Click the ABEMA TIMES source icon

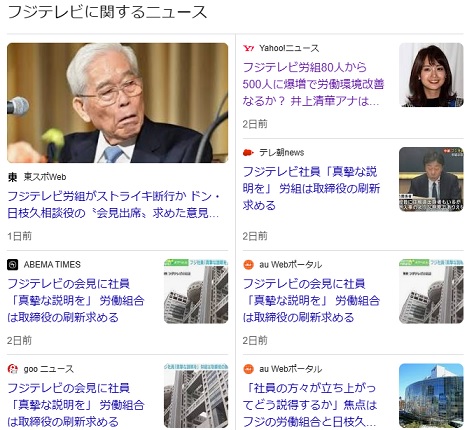[x=13, y=265]
